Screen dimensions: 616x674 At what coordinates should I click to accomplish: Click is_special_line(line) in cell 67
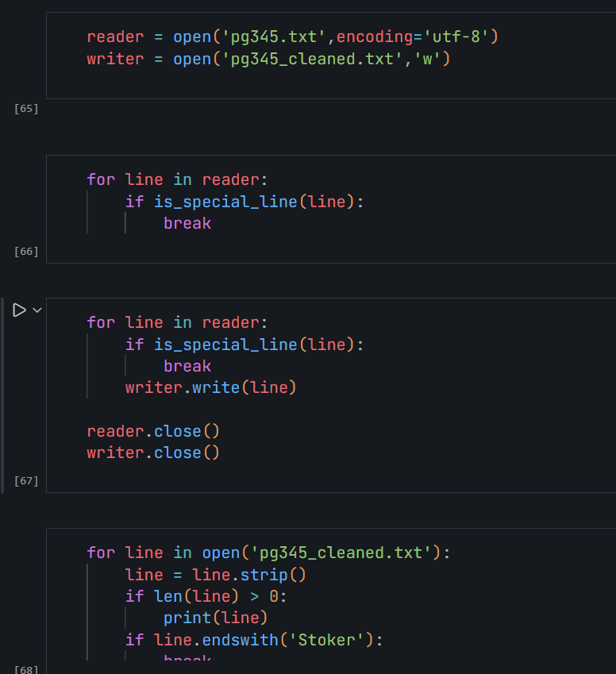254,345
